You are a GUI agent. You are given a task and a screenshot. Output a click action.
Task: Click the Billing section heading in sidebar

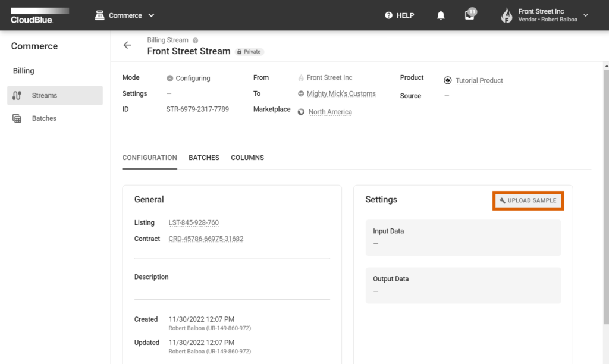coord(24,71)
